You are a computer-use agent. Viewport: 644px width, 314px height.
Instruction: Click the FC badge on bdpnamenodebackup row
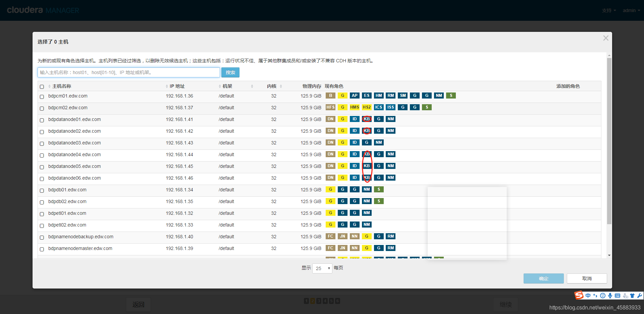coord(330,236)
